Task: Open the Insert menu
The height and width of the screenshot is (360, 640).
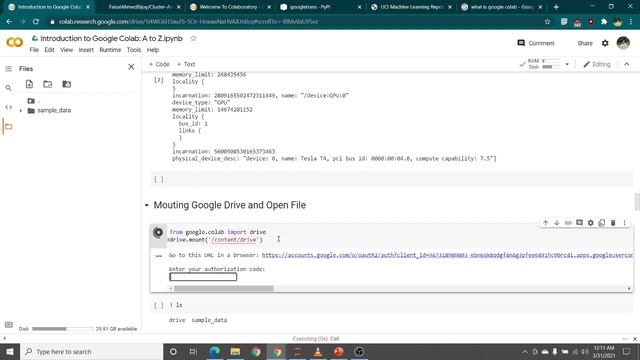Action: 86,50
